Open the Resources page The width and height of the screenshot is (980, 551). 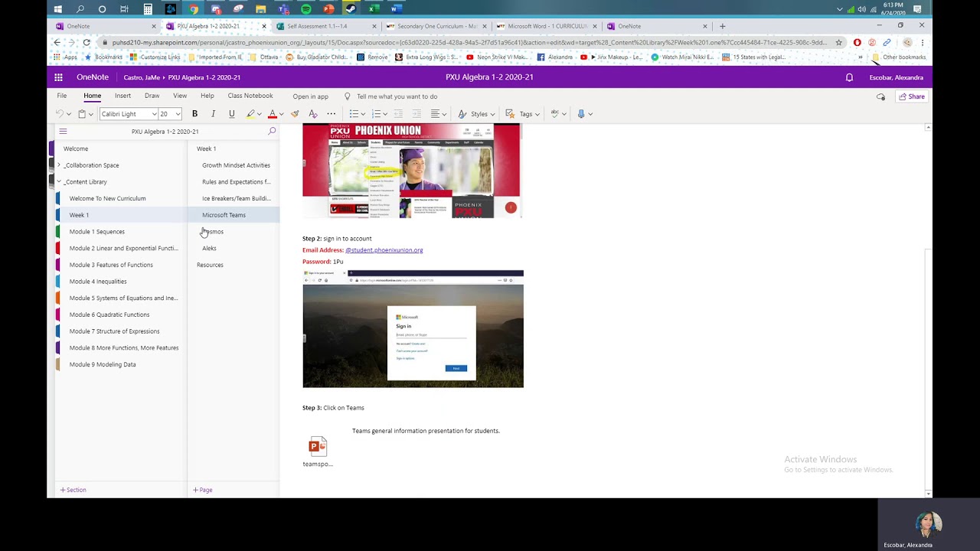pyautogui.click(x=210, y=265)
